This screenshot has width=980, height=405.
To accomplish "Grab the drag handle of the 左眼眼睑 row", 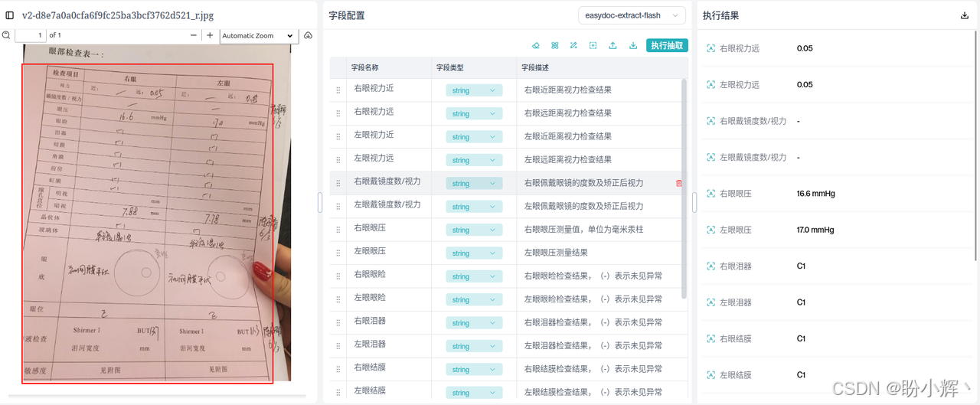I will click(338, 299).
